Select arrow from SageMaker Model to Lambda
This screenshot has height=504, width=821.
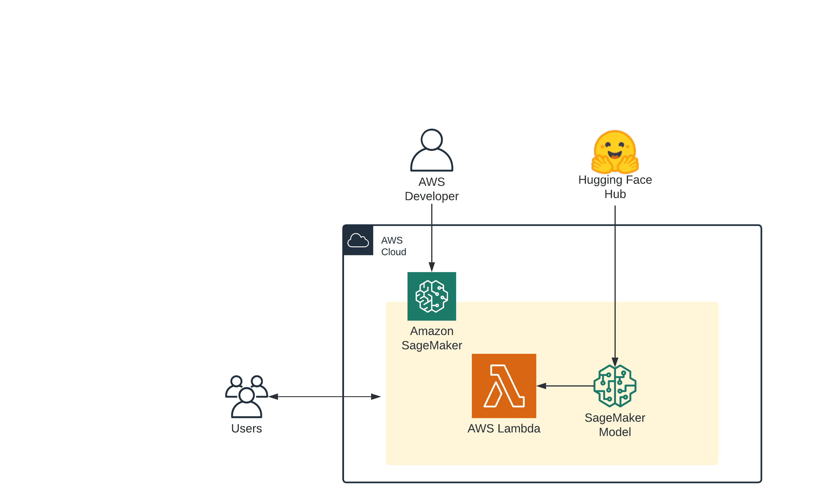[x=567, y=386]
